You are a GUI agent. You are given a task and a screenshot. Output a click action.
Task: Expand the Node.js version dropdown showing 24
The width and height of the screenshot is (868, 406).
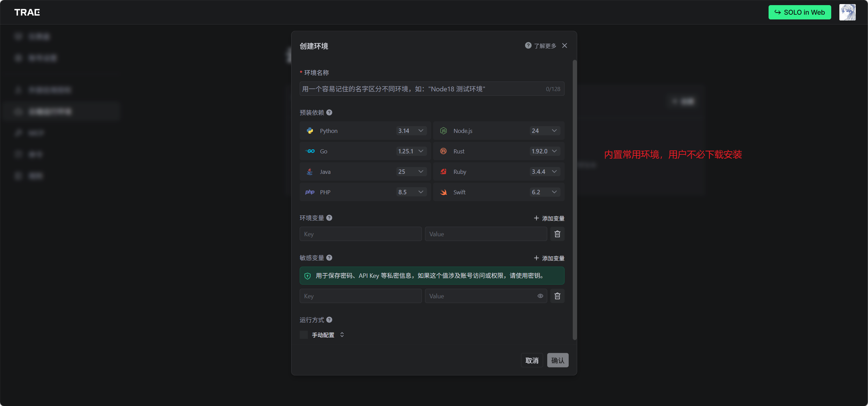click(x=544, y=131)
